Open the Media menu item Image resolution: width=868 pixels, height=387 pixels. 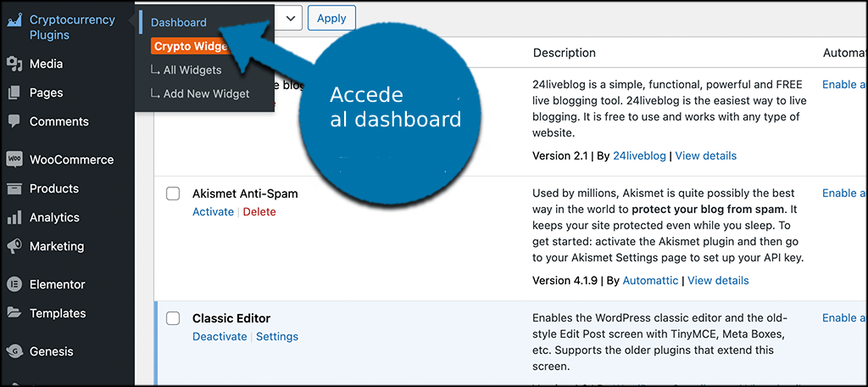(x=46, y=64)
